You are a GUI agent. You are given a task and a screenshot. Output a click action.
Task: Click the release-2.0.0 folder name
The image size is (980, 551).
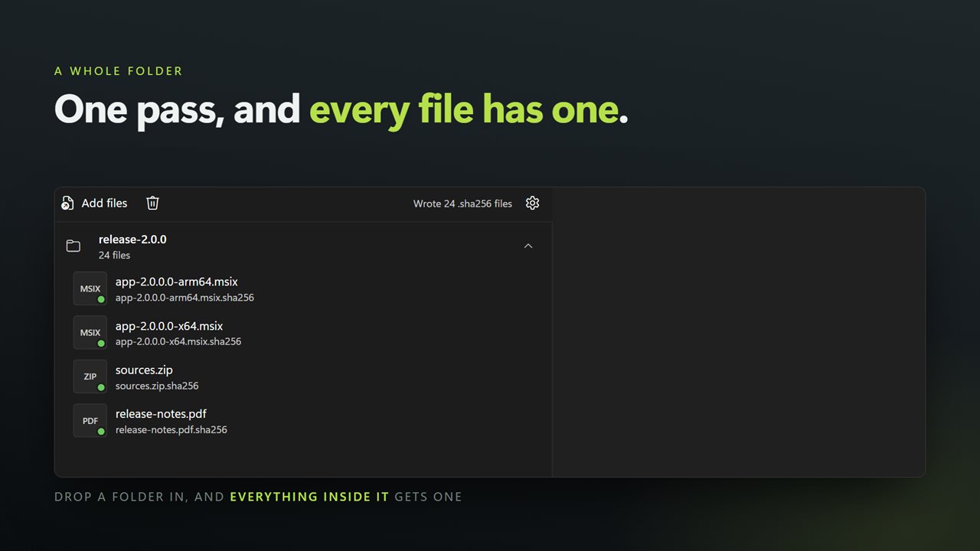(132, 240)
